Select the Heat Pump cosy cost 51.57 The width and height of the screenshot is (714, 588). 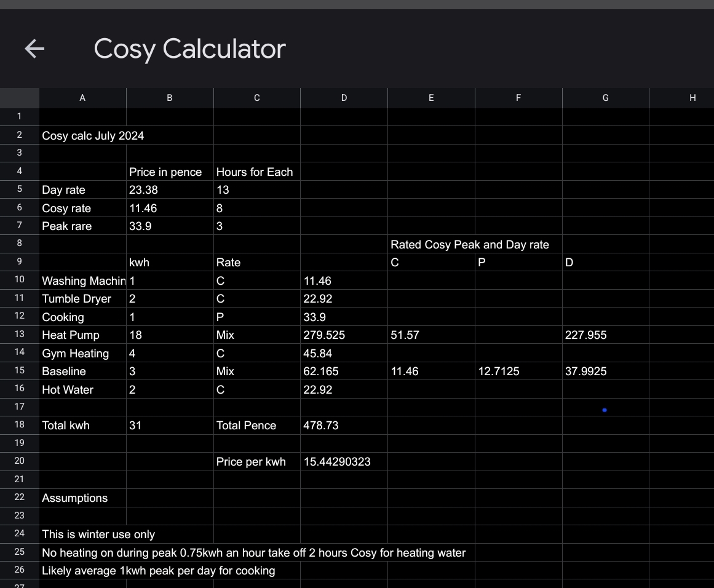(x=431, y=335)
